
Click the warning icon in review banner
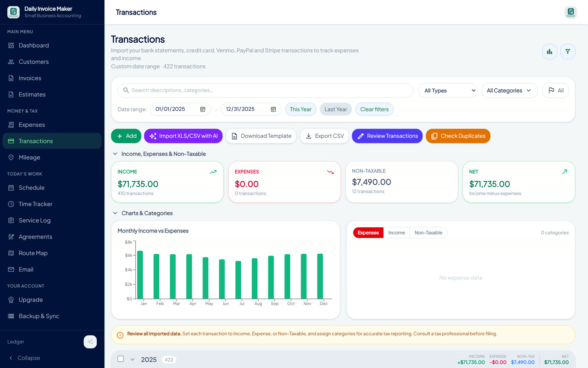coord(120,335)
